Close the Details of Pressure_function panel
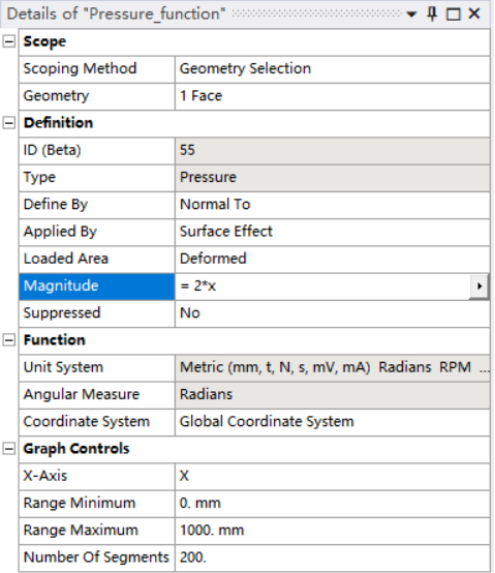Screen dimensions: 495x573 point(474,14)
